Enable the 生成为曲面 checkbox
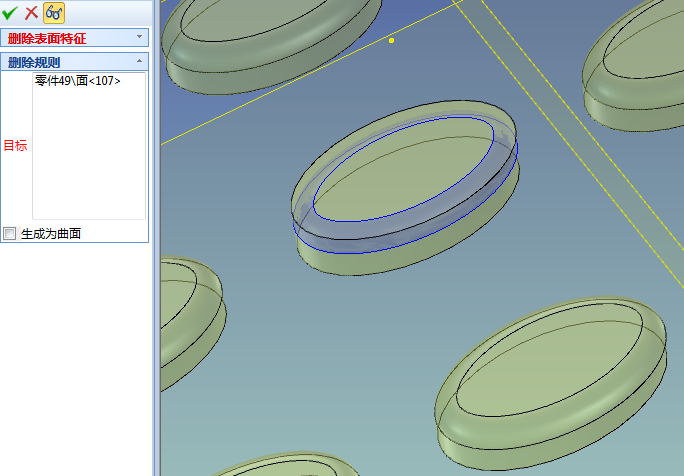 point(10,233)
